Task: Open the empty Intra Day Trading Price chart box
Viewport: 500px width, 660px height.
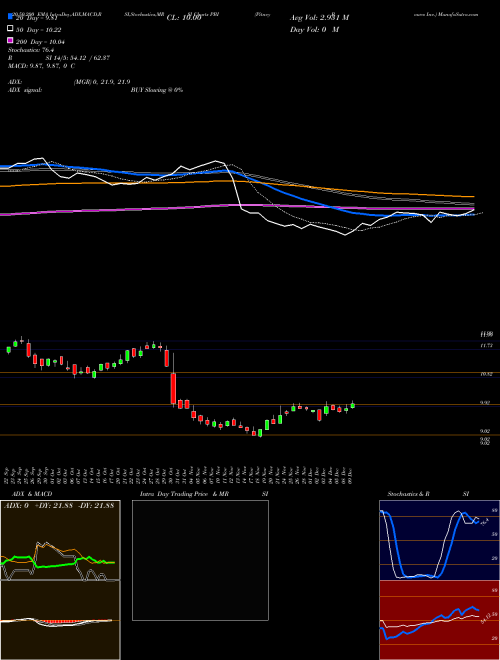Action: pyautogui.click(x=200, y=560)
